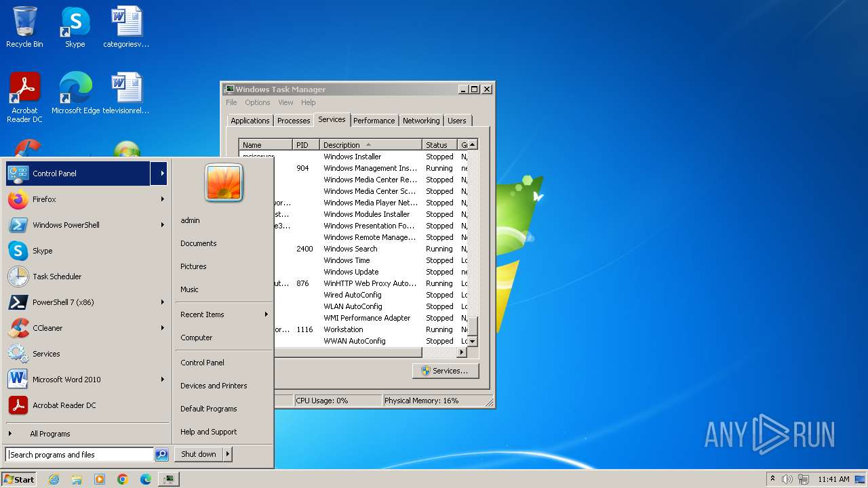Open Google Chrome from the taskbar
Screen dimensions: 868x488
[123, 479]
